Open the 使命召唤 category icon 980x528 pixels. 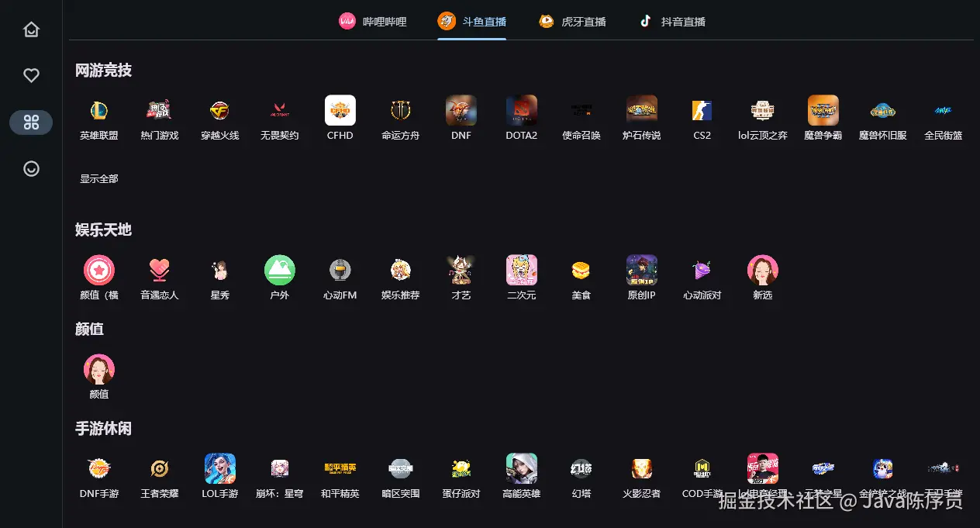(x=581, y=110)
